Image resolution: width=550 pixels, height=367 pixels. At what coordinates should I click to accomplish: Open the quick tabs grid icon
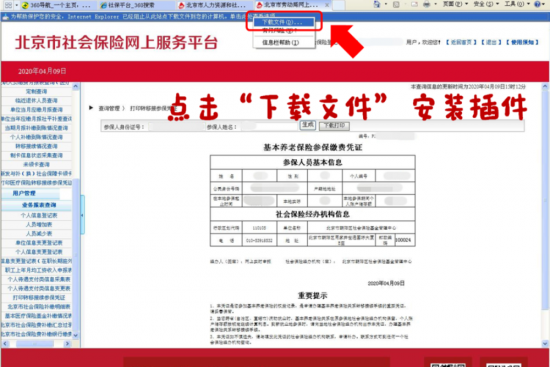(8, 5)
